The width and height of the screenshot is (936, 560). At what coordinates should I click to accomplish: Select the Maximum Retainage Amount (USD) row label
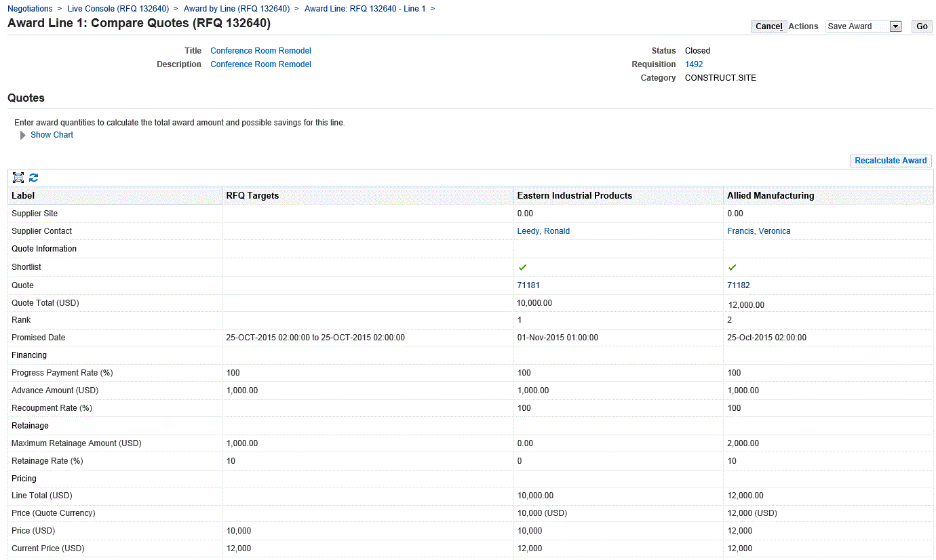tap(77, 443)
